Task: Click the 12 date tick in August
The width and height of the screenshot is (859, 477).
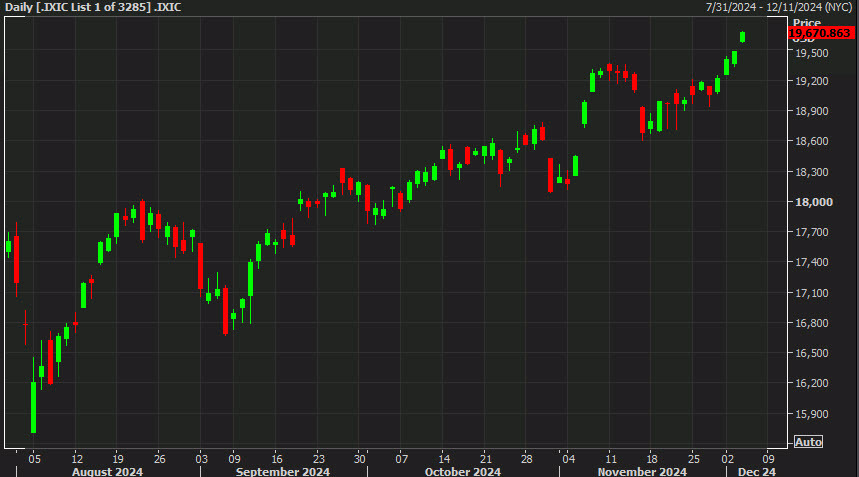Action: 77,459
